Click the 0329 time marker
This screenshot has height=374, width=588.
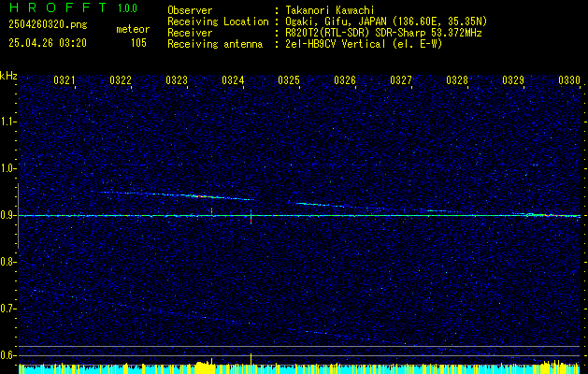512,80
